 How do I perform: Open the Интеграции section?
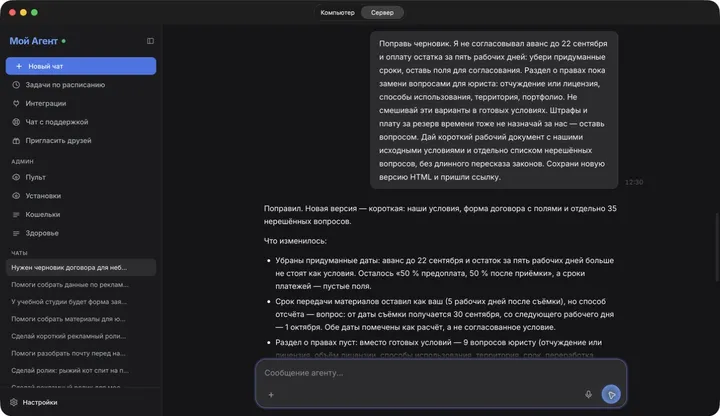tap(81, 103)
